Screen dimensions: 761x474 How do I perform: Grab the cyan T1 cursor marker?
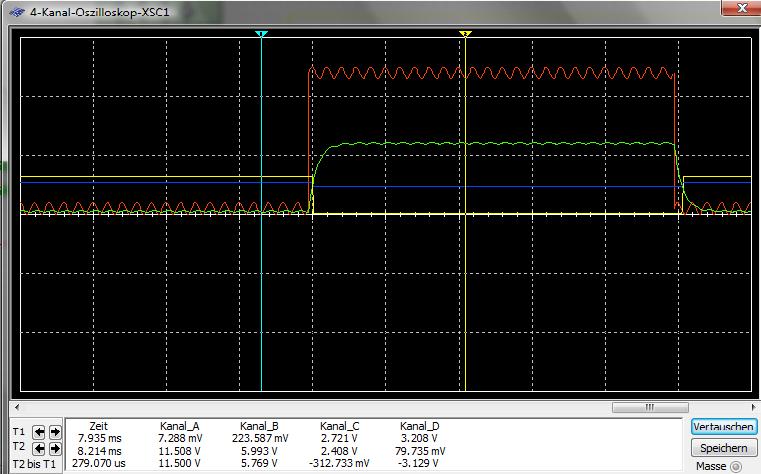click(x=261, y=33)
